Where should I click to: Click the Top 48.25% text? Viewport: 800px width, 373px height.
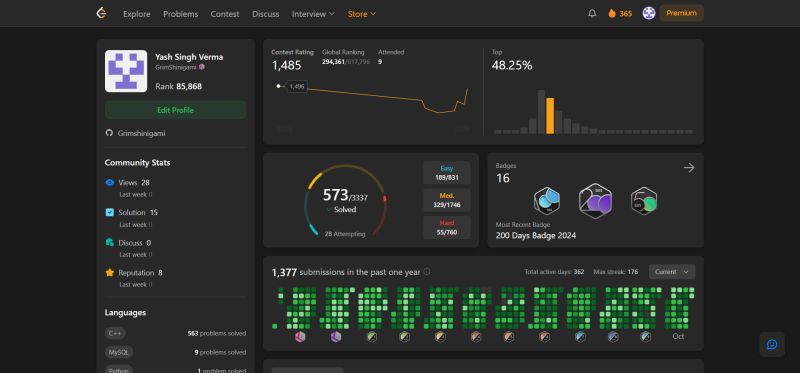pyautogui.click(x=512, y=65)
